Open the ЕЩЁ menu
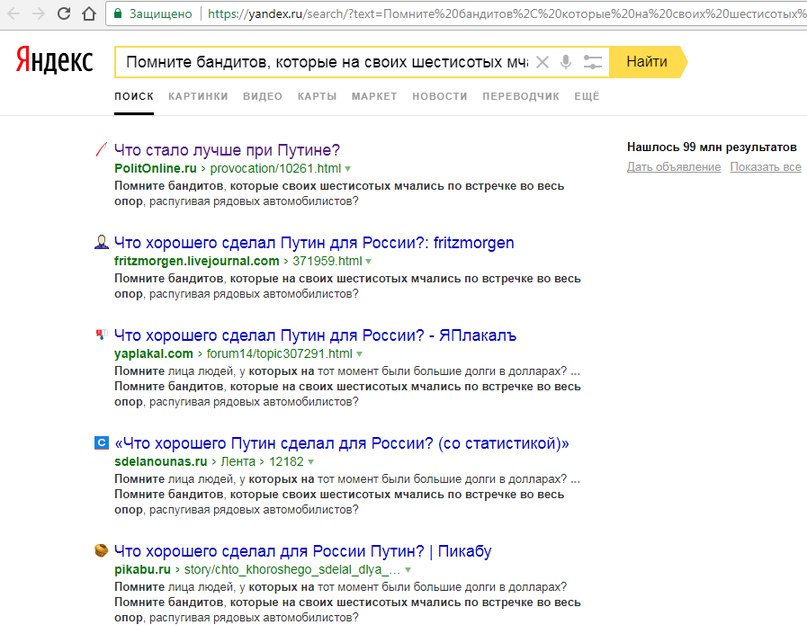The height and width of the screenshot is (625, 807). coord(587,96)
